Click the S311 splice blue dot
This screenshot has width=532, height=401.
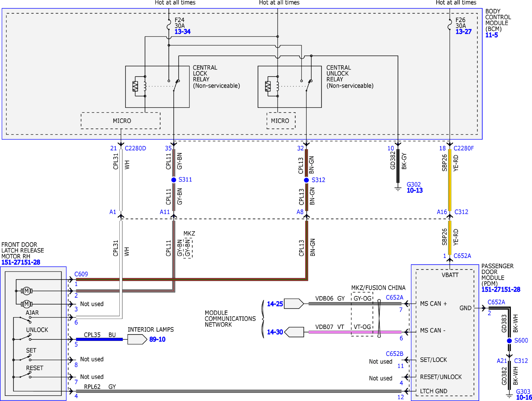click(174, 180)
